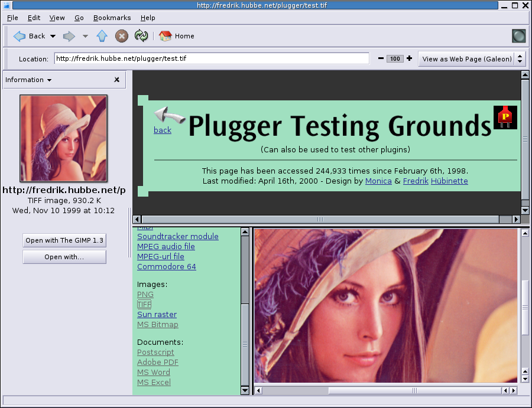Zoom out with the minus icon
Viewport: 532px width, 408px height.
click(x=381, y=58)
